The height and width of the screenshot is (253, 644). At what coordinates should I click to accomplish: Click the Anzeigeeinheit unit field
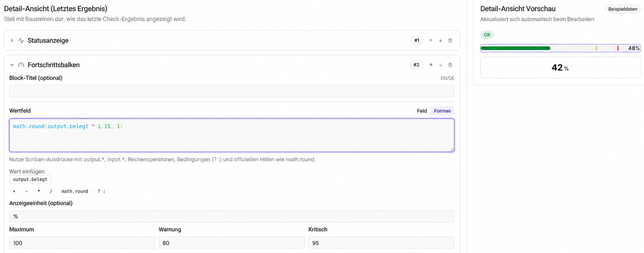[232, 216]
